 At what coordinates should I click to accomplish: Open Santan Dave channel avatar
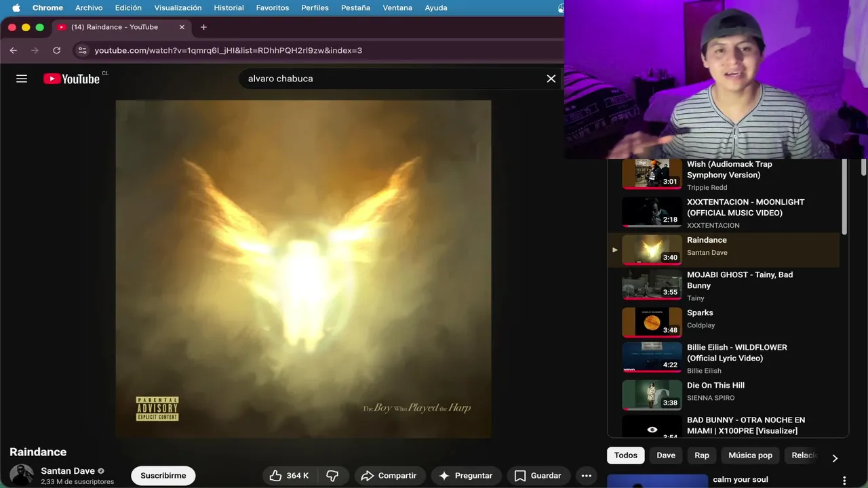[x=22, y=475]
